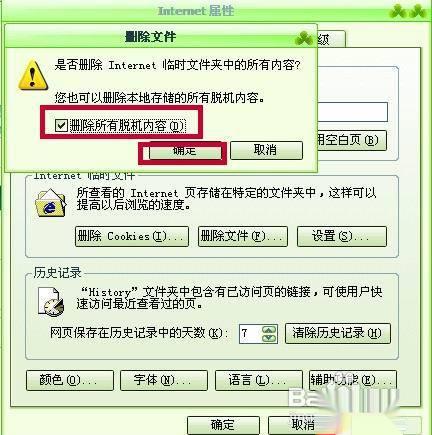The height and width of the screenshot is (435, 432).
Task: Open the 语言(L)... settings
Action: 259,380
